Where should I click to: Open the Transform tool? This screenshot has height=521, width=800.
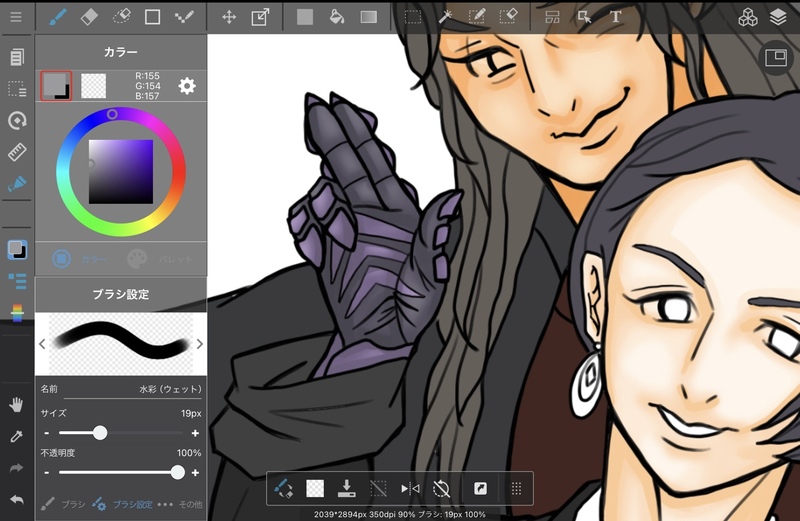pyautogui.click(x=260, y=17)
